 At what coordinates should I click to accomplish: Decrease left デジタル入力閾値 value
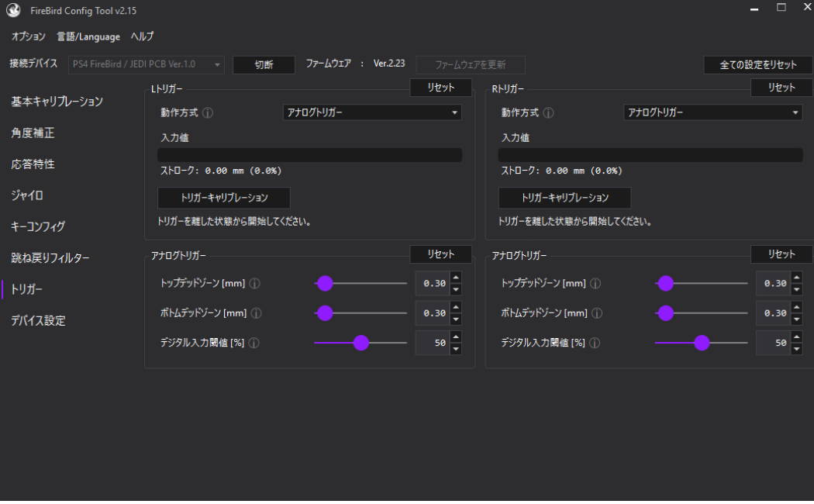click(456, 350)
